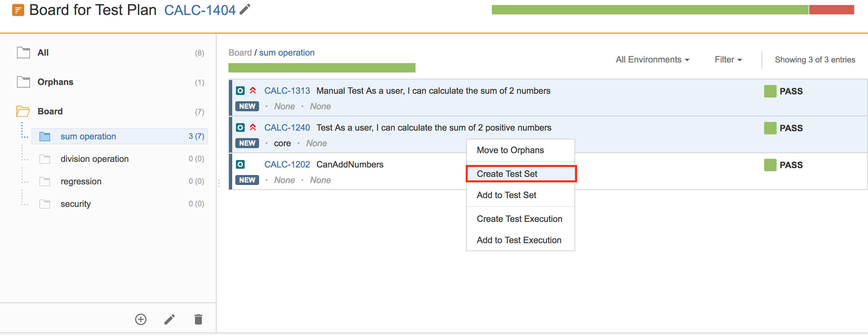Click test type icon for CALC-1240
Image resolution: width=868 pixels, height=335 pixels.
point(240,127)
